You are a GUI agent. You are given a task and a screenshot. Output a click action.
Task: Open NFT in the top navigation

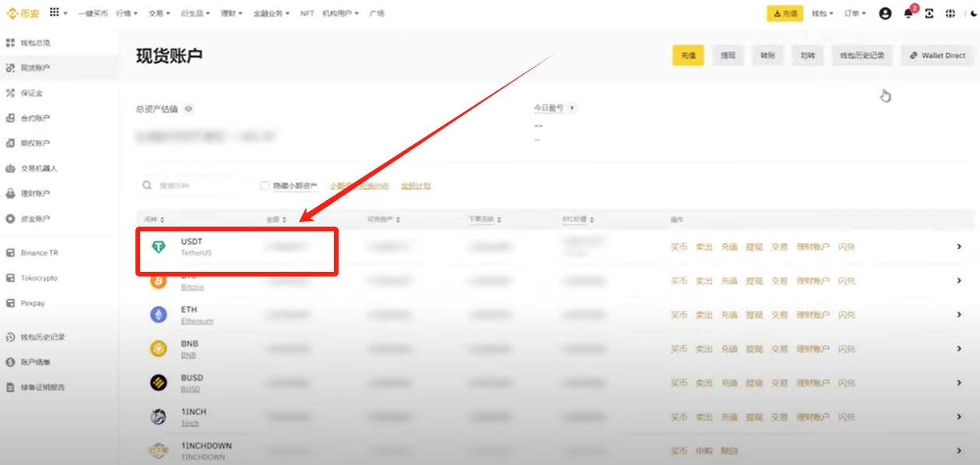click(307, 14)
